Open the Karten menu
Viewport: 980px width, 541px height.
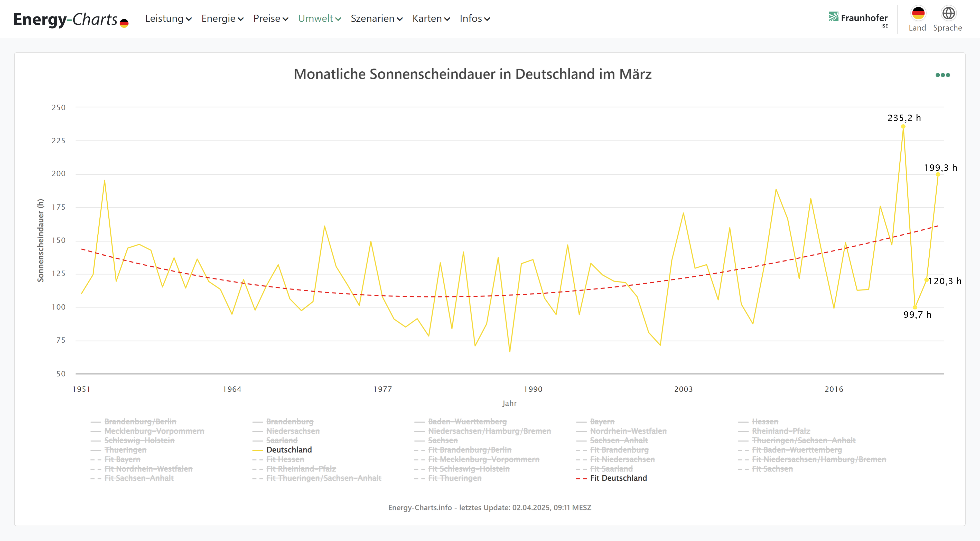pos(431,18)
